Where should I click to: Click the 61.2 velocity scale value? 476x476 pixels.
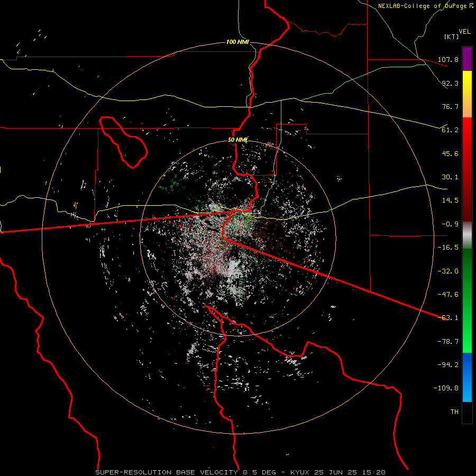tap(450, 130)
